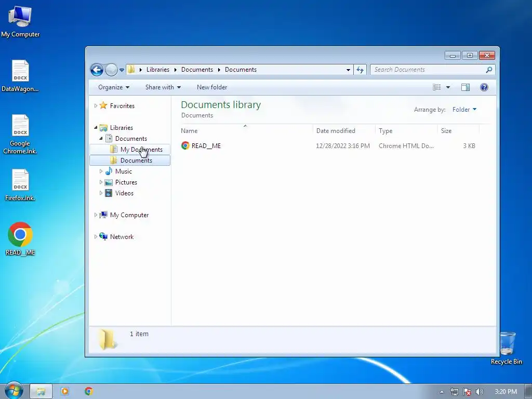The height and width of the screenshot is (399, 532).
Task: Change the view layout icon
Action: pos(437,87)
